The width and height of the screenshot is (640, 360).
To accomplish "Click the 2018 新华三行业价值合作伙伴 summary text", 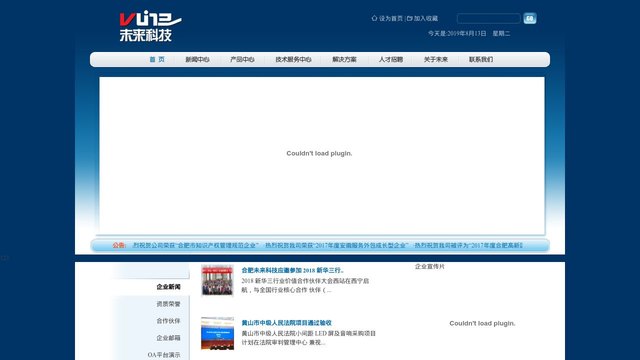I will (305, 285).
